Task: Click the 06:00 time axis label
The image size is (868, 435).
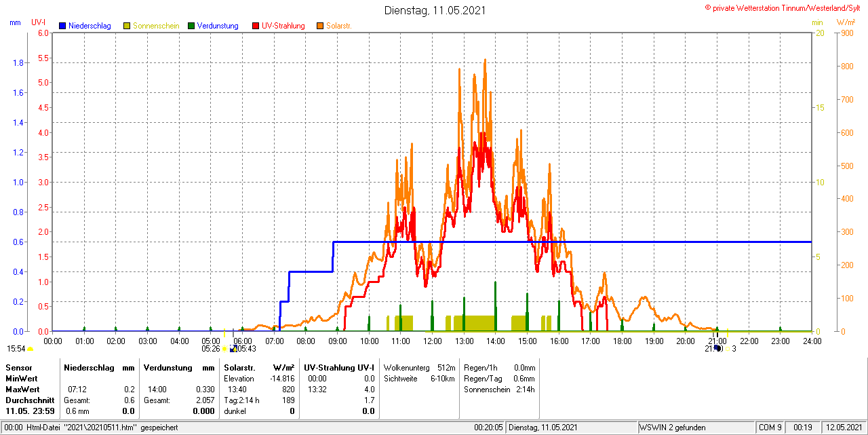Action: pyautogui.click(x=242, y=341)
